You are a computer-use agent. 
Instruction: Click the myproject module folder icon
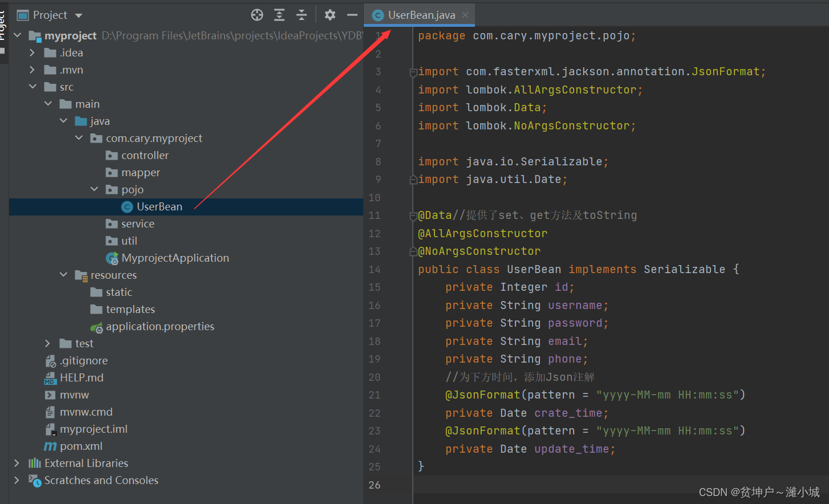35,36
